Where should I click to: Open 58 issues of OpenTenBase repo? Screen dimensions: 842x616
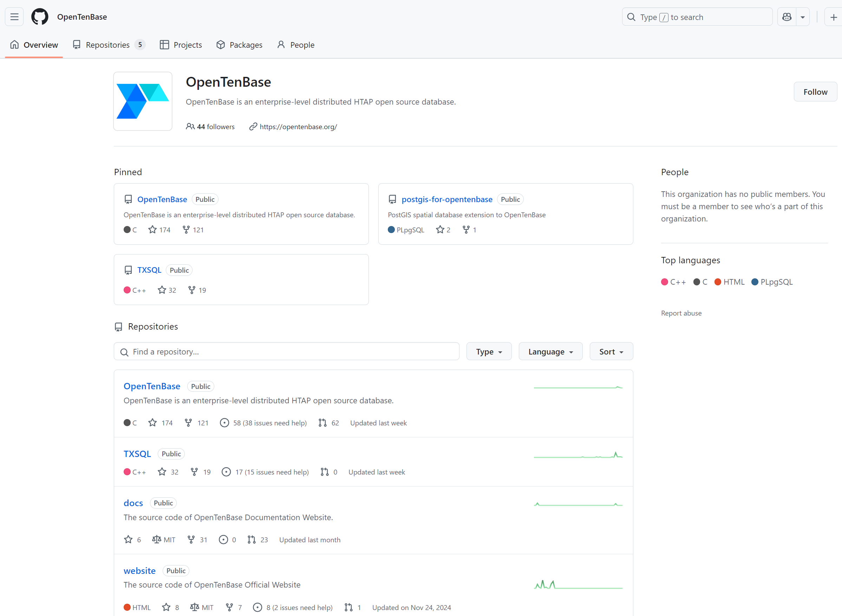263,423
